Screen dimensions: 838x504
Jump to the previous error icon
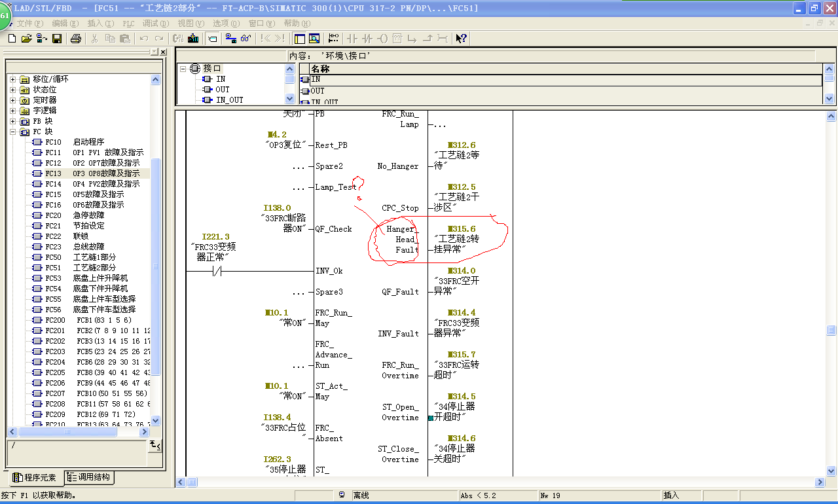tap(265, 39)
